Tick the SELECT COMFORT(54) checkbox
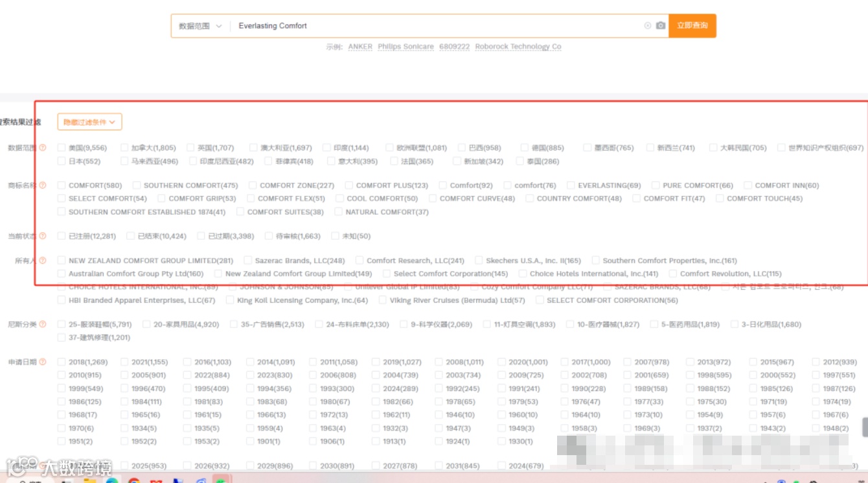The width and height of the screenshot is (868, 483). click(x=62, y=198)
